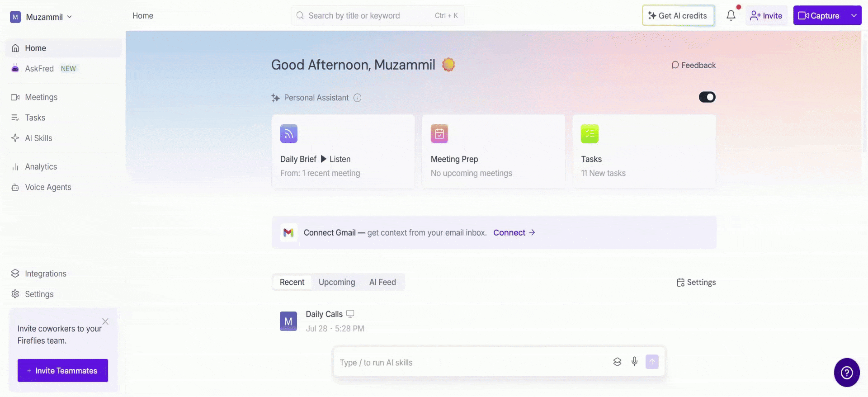
Task: Click the AskFred bot icon
Action: (x=15, y=69)
